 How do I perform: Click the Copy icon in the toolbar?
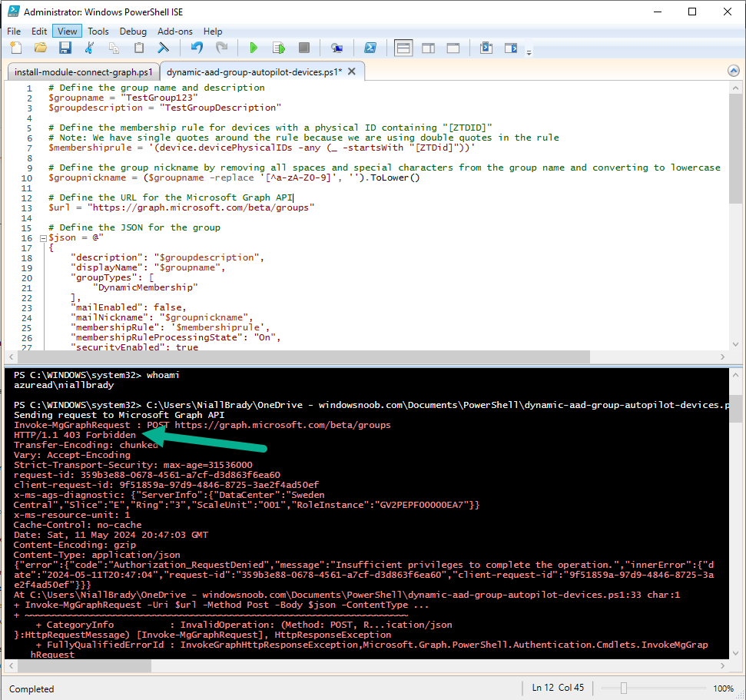tap(114, 48)
